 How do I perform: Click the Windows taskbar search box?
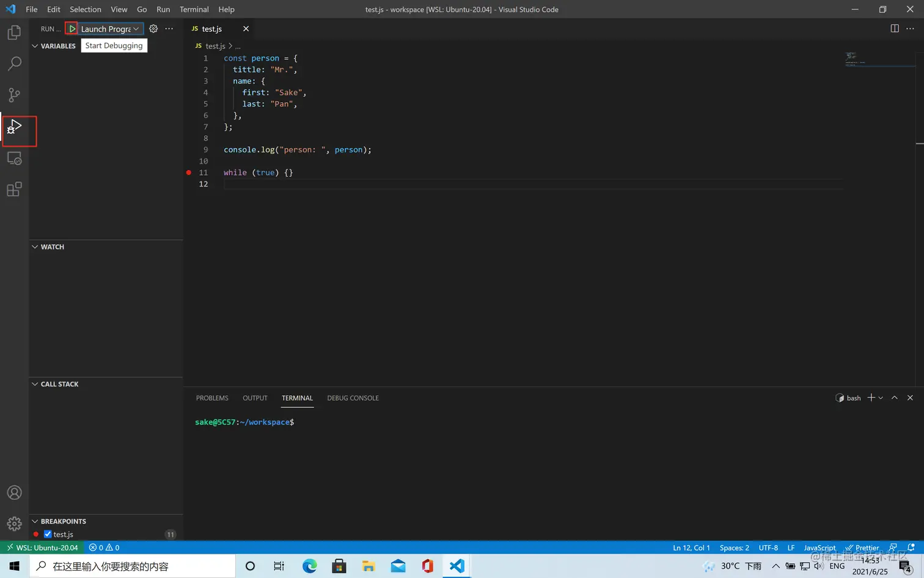click(x=133, y=566)
